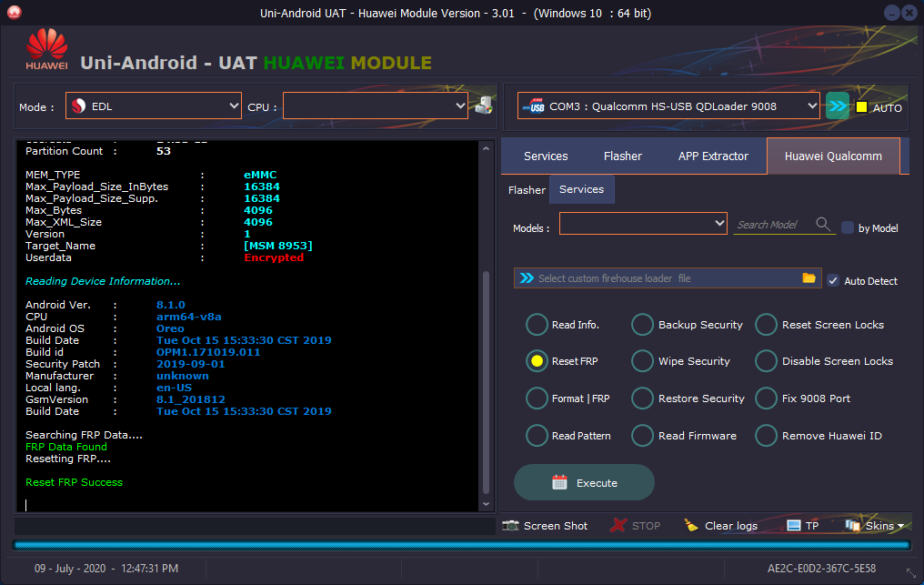
Task: Click the log scrollbar down arrow
Action: click(x=487, y=504)
